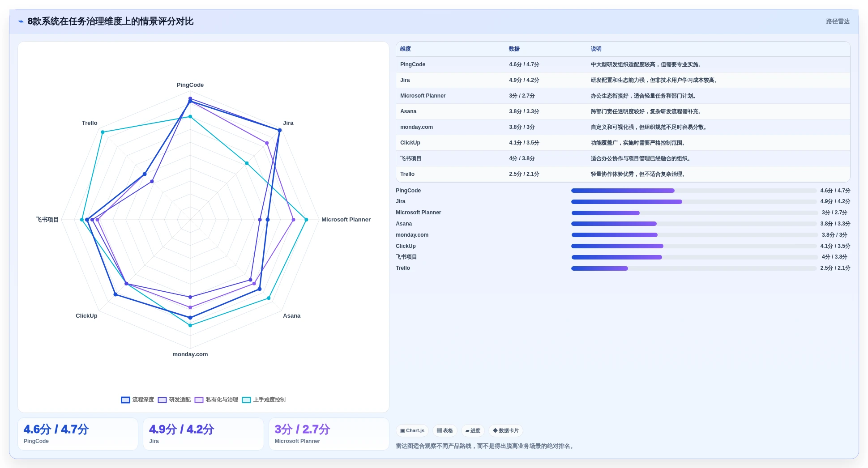Click the PingCode progress bar

(693, 191)
